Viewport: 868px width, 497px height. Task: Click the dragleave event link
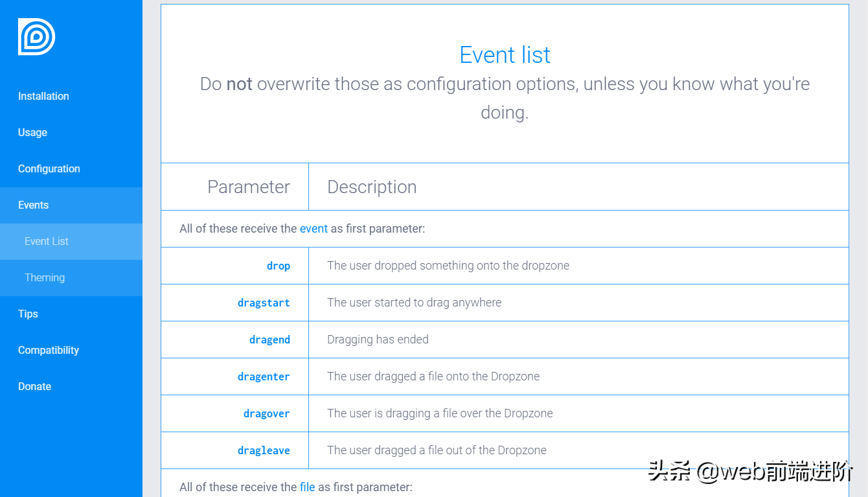(x=264, y=450)
